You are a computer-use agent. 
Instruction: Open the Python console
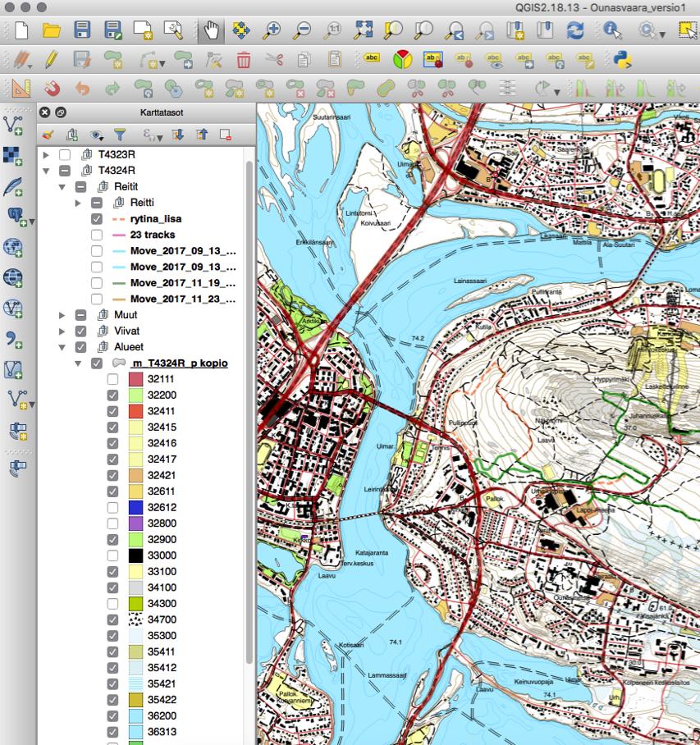pyautogui.click(x=622, y=60)
